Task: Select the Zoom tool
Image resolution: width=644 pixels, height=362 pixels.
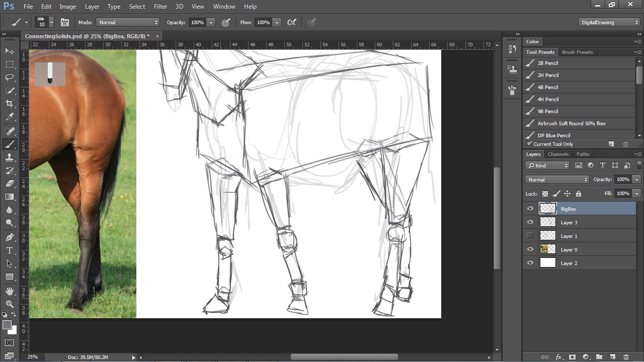Action: point(10,304)
